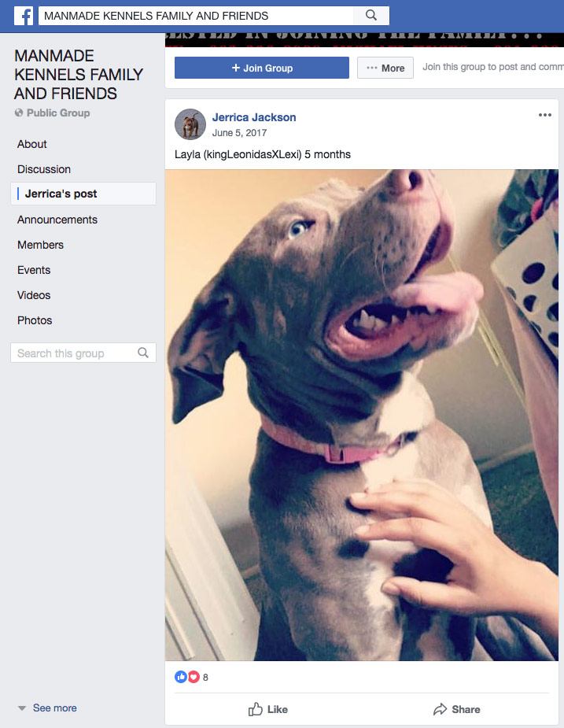The image size is (564, 728).
Task: Open the dog photo in the post
Action: [362, 415]
